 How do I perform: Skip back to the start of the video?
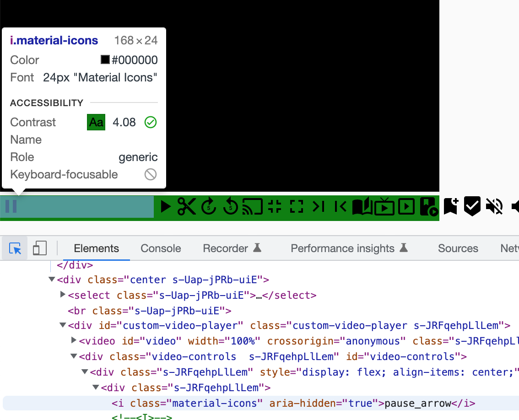[x=340, y=206]
